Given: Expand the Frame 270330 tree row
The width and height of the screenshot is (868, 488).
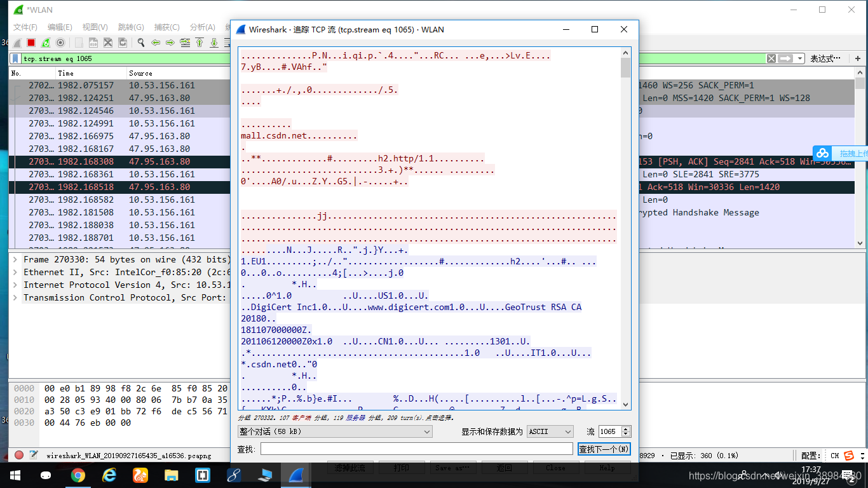Looking at the screenshot, I should pyautogui.click(x=16, y=259).
